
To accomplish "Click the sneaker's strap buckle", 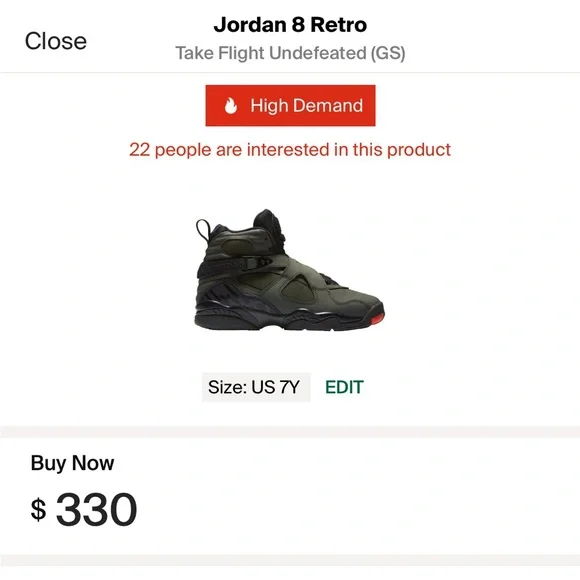I will [258, 262].
